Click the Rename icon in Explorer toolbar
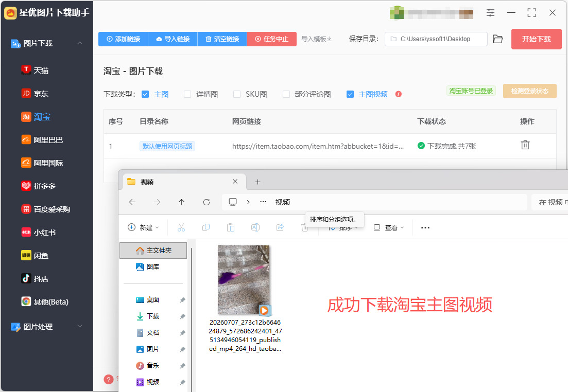 pyautogui.click(x=255, y=227)
